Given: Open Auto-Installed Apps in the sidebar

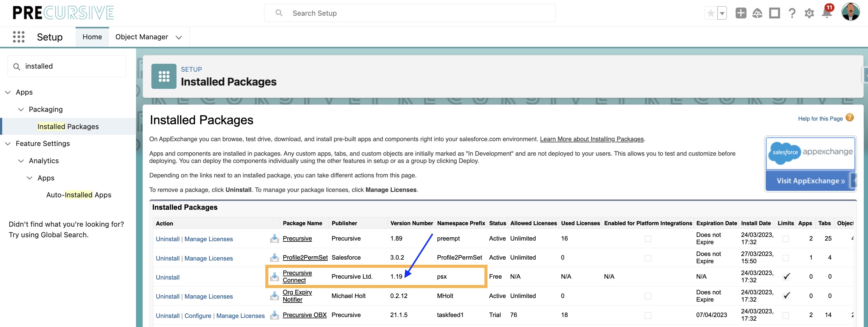Looking at the screenshot, I should pyautogui.click(x=79, y=195).
